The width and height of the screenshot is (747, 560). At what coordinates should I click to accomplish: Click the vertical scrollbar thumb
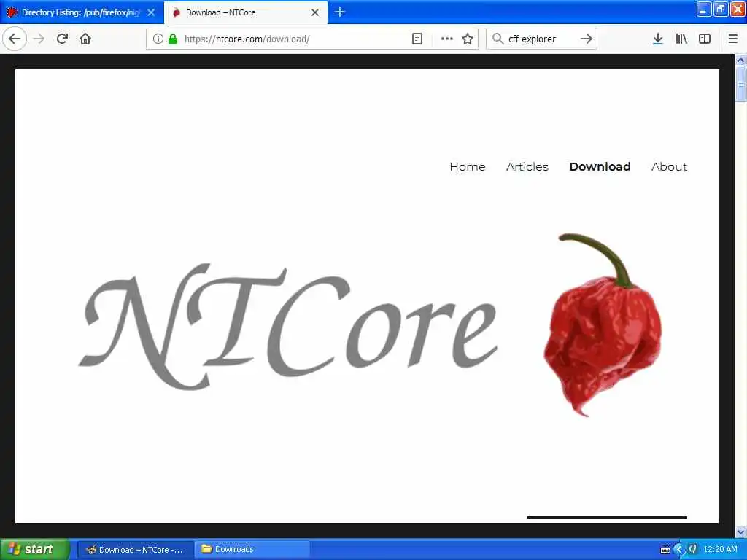740,84
